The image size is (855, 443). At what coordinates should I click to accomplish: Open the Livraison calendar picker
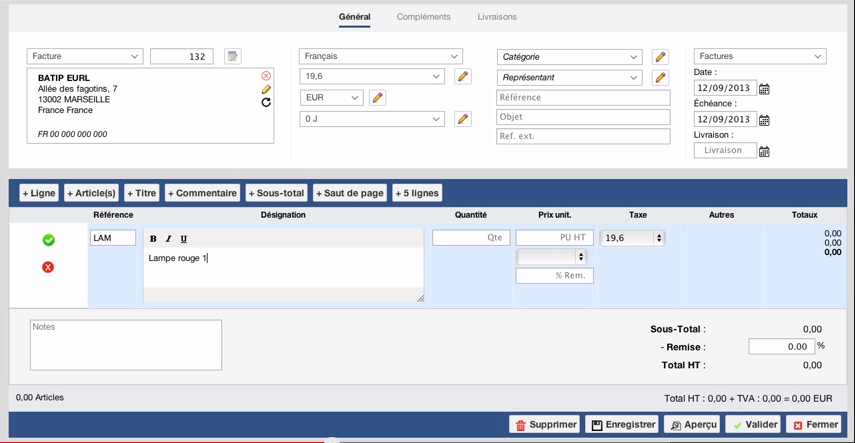(764, 152)
